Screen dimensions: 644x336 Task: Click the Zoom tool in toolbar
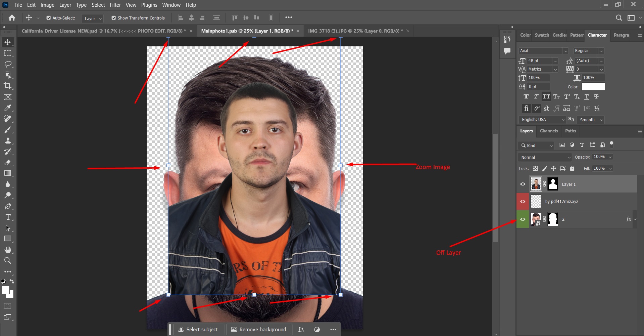click(x=8, y=260)
